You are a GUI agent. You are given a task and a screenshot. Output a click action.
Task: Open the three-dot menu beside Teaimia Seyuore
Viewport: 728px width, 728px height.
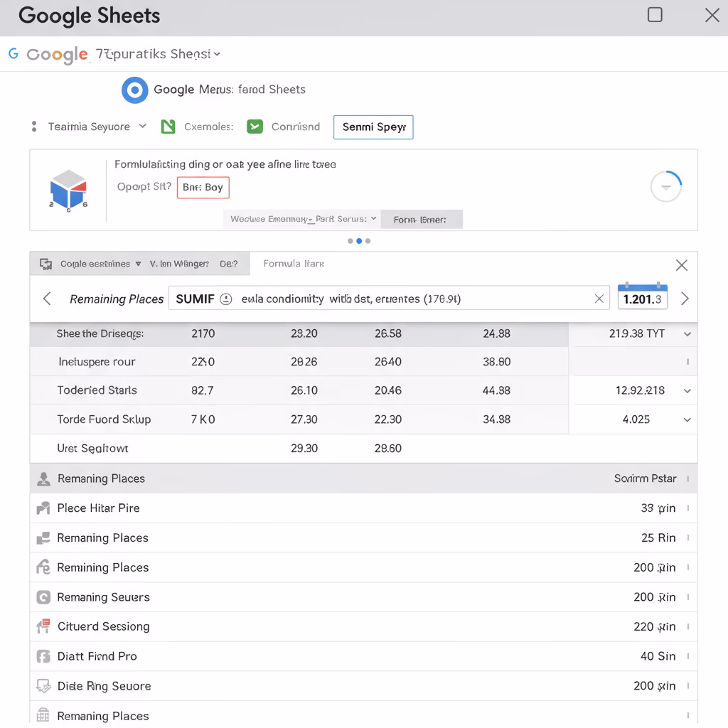(34, 127)
